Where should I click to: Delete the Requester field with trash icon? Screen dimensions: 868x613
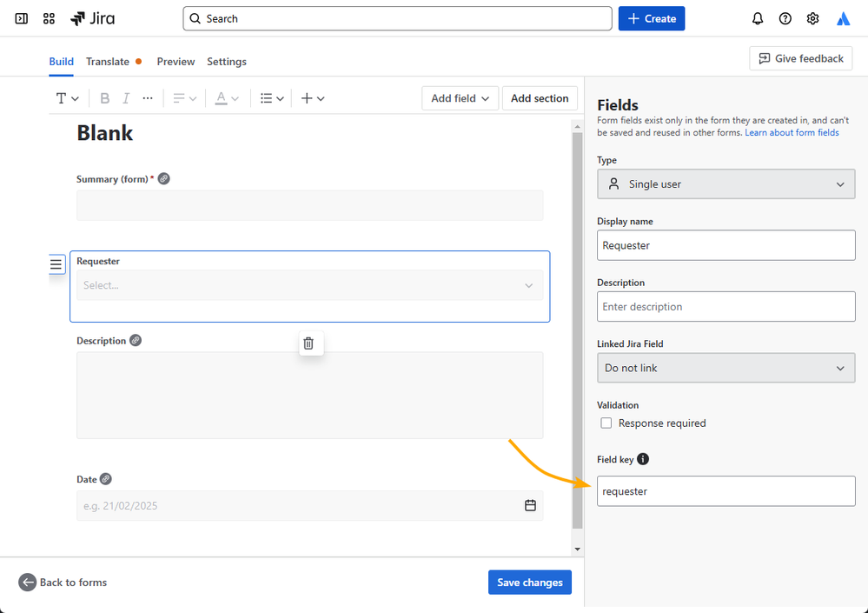pos(309,343)
